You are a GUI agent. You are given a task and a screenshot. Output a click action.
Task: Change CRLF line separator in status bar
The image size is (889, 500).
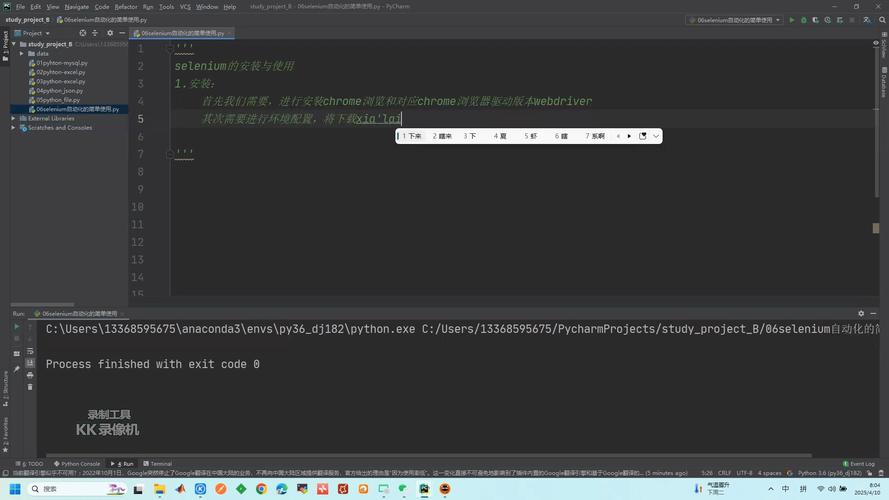[724, 473]
